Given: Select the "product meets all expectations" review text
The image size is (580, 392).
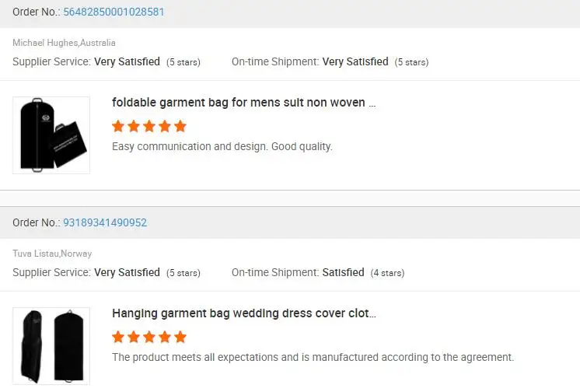Looking at the screenshot, I should (313, 357).
